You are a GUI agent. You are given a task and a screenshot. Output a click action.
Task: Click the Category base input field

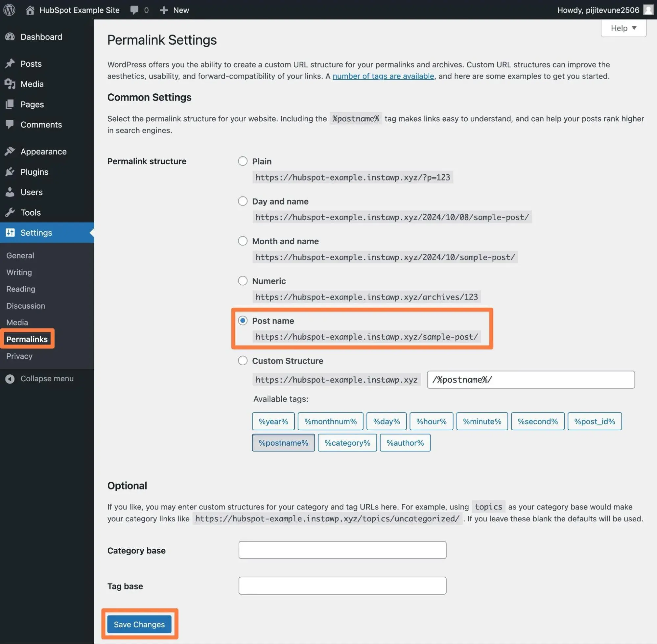pyautogui.click(x=342, y=550)
